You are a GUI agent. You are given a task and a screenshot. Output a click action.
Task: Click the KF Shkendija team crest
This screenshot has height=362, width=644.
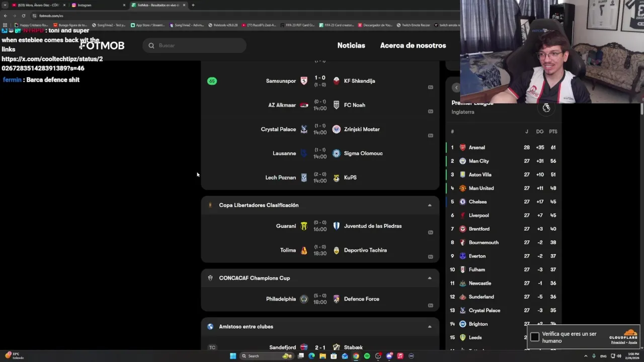coord(337,81)
